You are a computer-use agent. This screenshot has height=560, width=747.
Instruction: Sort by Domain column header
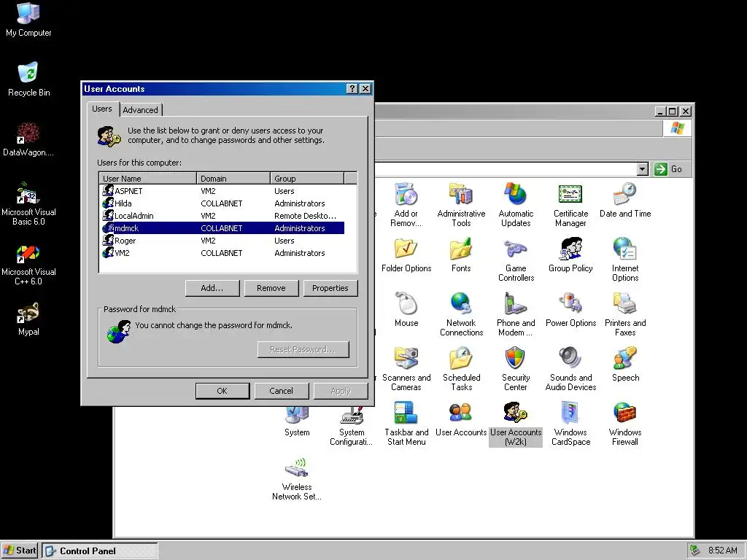tap(233, 179)
